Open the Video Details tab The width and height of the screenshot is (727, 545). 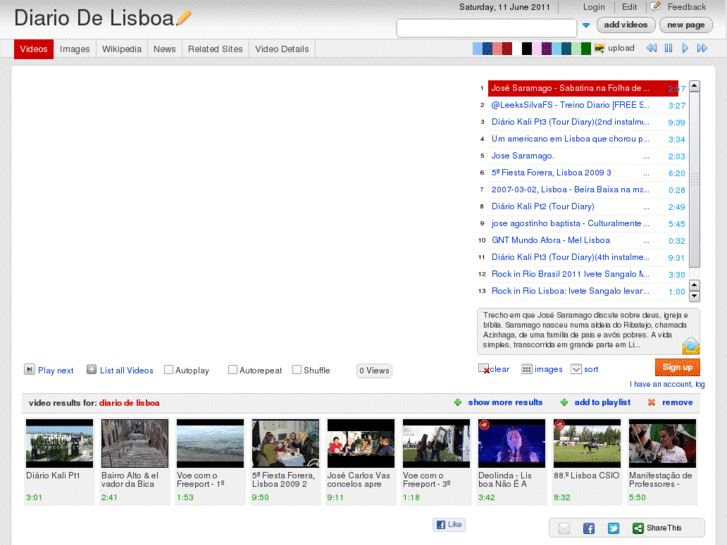tap(282, 49)
